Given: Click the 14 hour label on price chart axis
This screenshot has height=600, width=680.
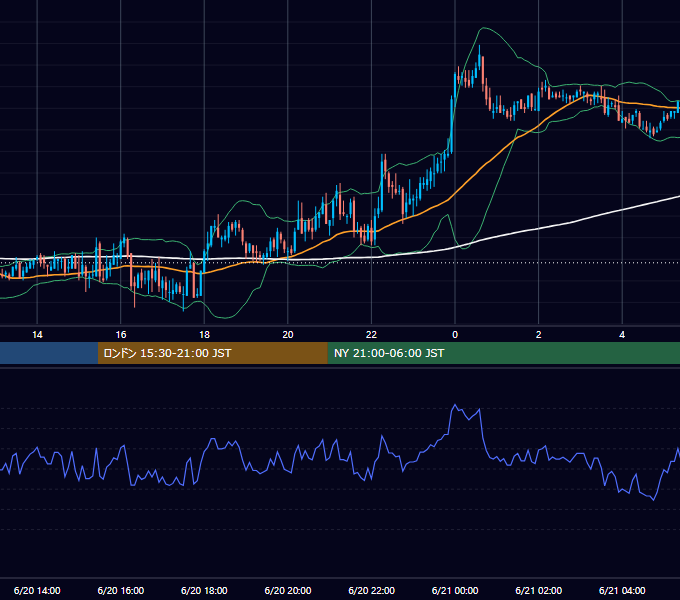Looking at the screenshot, I should pos(37,335).
